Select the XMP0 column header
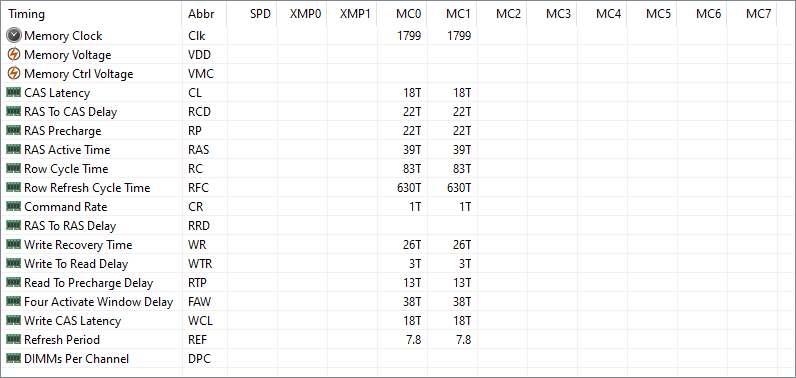The image size is (796, 378). click(303, 14)
